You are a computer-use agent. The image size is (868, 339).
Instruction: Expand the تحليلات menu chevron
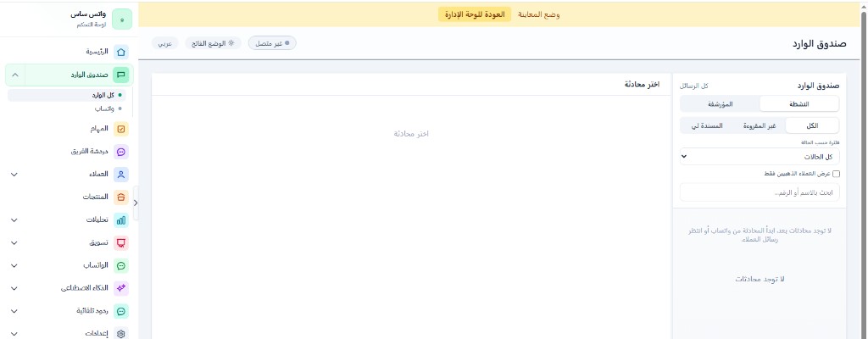(x=14, y=220)
